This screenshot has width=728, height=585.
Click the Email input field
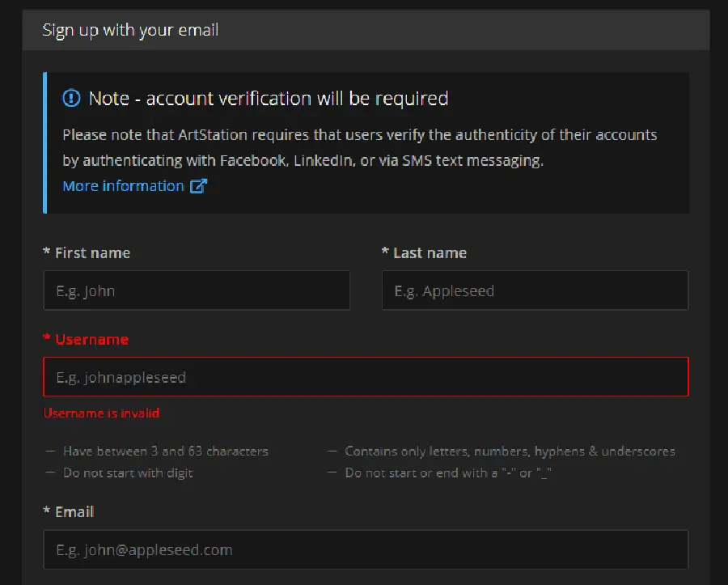pos(366,550)
